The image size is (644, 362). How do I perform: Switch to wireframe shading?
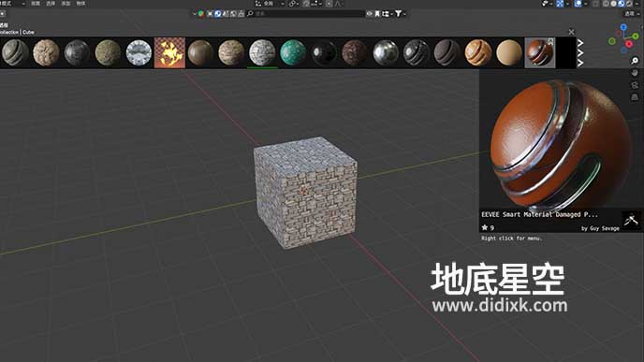tap(606, 4)
